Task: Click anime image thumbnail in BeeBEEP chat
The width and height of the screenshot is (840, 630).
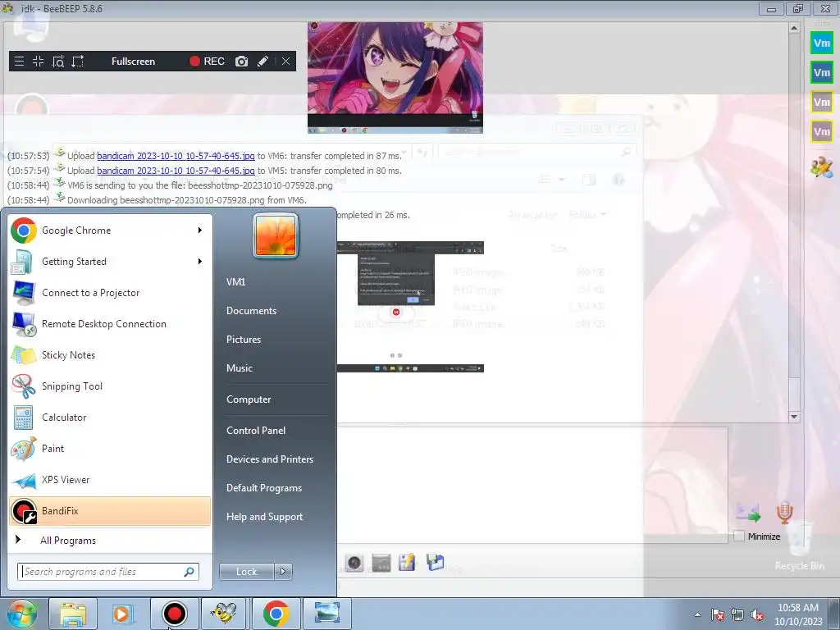Action: pos(395,78)
